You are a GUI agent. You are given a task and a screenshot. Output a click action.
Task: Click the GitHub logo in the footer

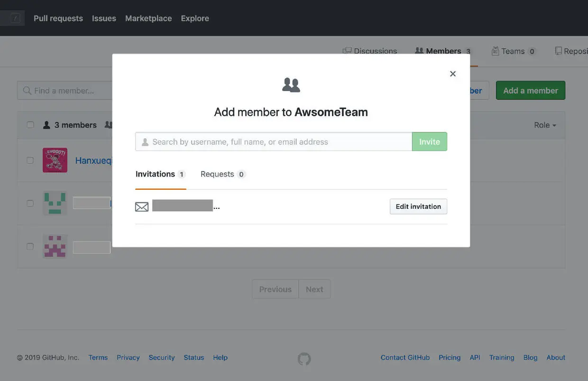[304, 358]
